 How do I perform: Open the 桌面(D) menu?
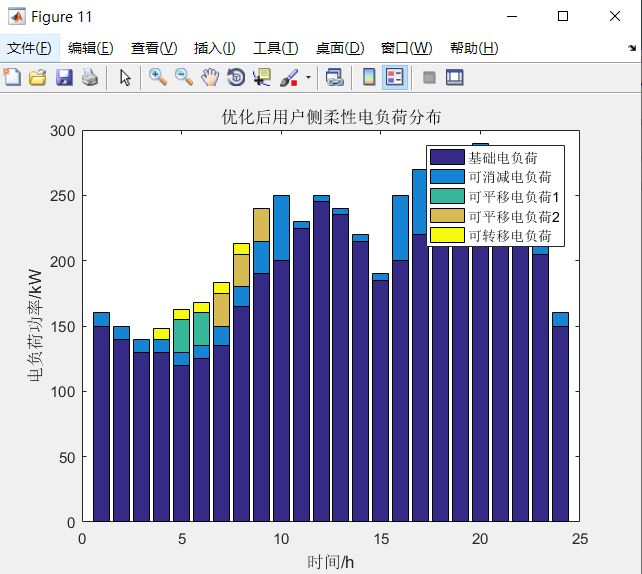(x=340, y=48)
